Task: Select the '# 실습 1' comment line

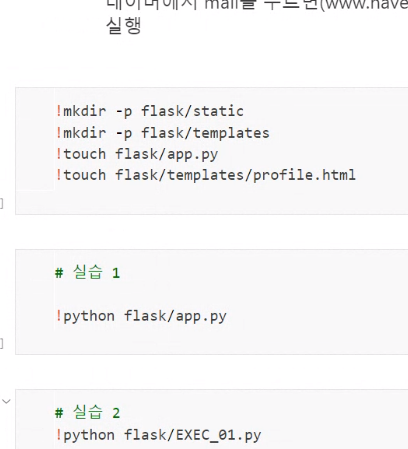Action: point(87,272)
